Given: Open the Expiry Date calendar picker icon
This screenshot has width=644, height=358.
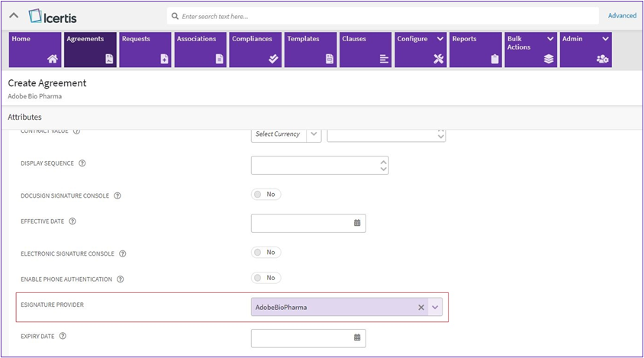Looking at the screenshot, I should tap(357, 337).
